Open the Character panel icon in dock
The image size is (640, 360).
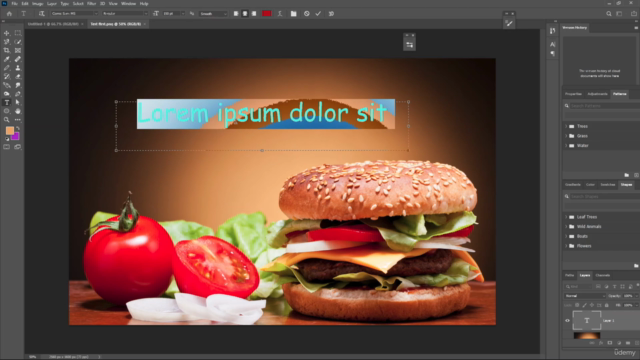[552, 44]
